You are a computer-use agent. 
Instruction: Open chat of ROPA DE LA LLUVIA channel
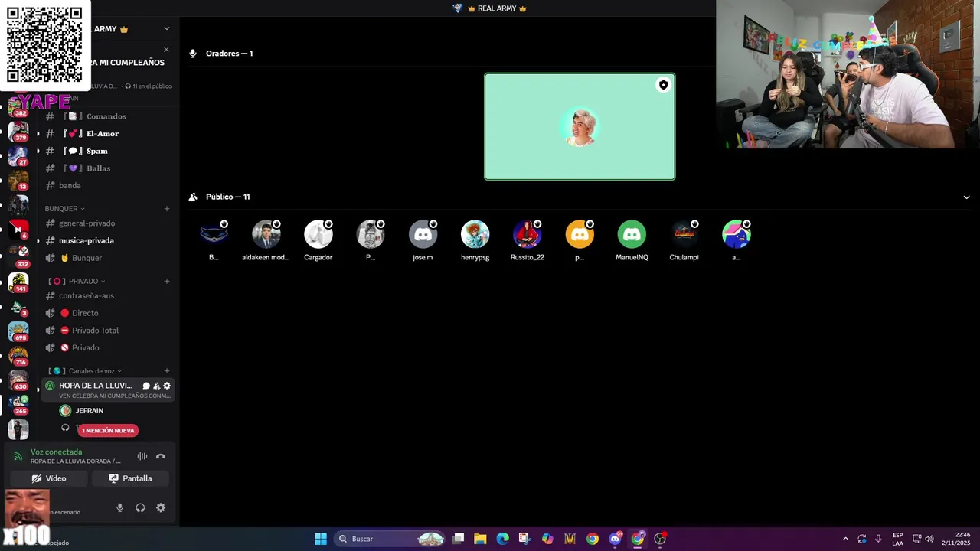tap(146, 386)
